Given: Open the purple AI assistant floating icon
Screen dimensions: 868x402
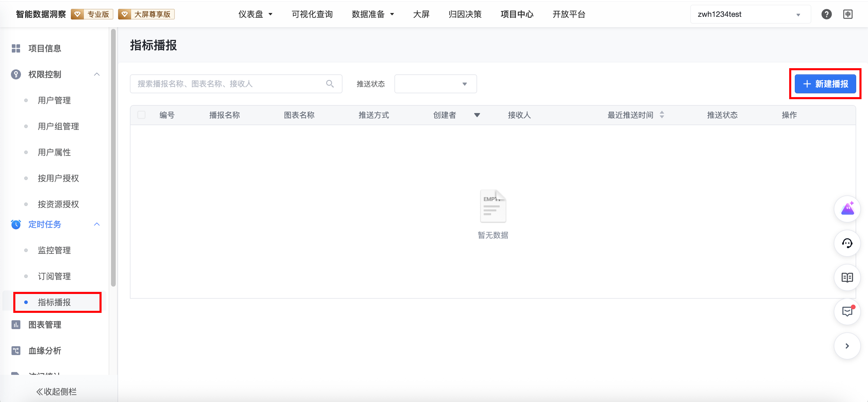Looking at the screenshot, I should [847, 209].
